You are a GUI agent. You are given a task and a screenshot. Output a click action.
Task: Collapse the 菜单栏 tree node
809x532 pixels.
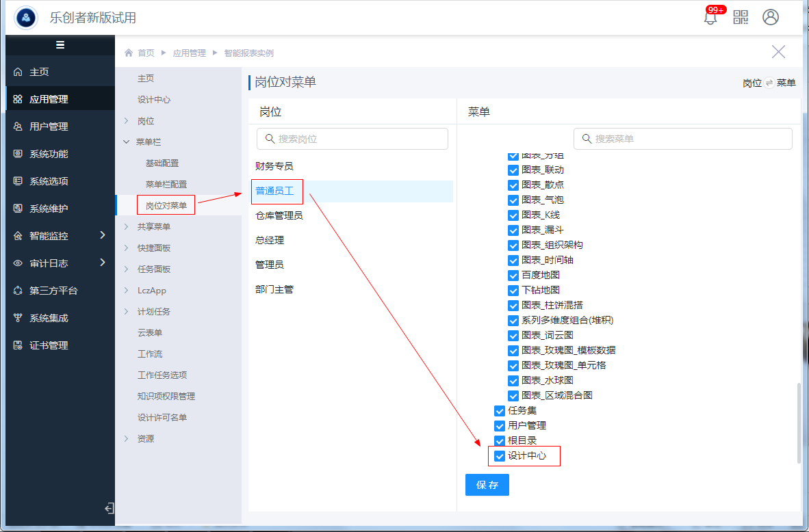tap(126, 142)
